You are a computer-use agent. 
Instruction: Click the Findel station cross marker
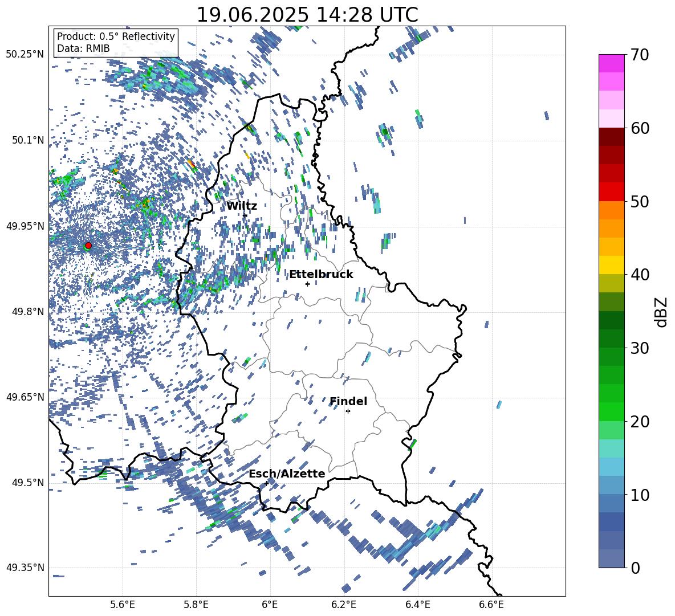[x=348, y=411]
